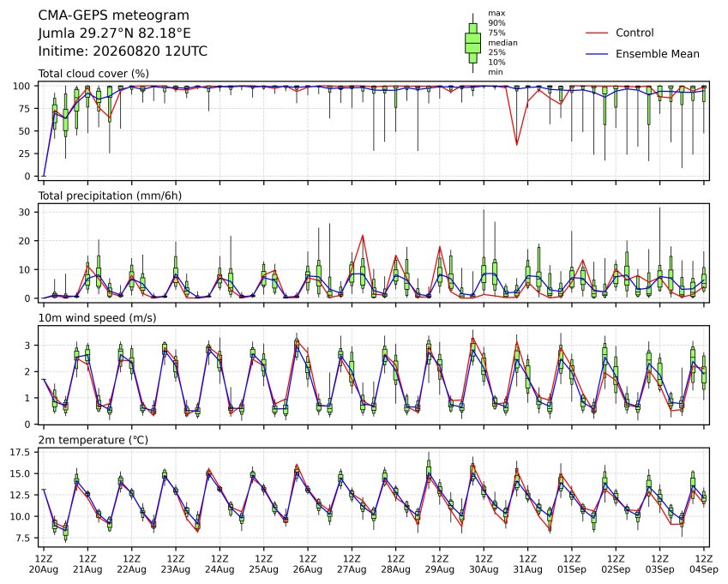Viewport: 728px width, 584px height.
Task: Click the 12Z 26Aug time axis label
Action: [307, 564]
